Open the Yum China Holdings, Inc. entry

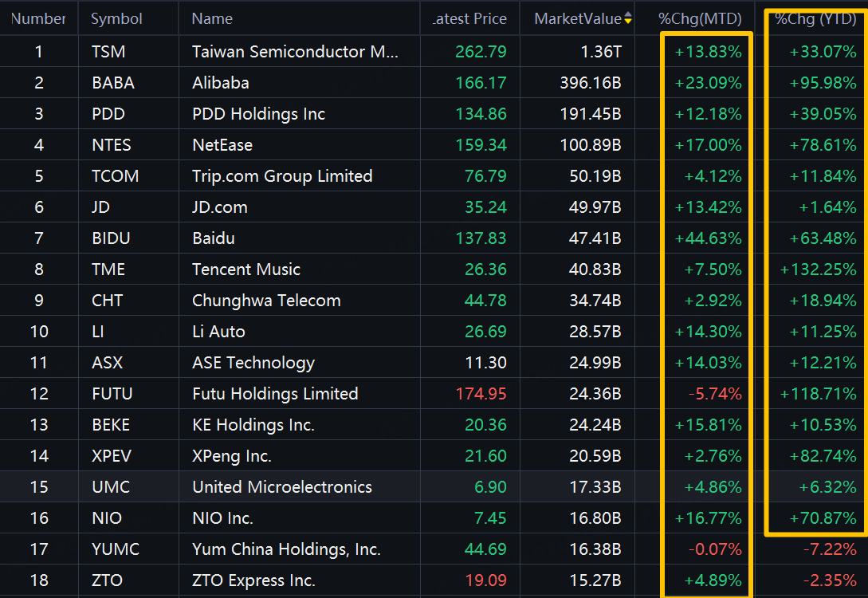click(x=287, y=549)
